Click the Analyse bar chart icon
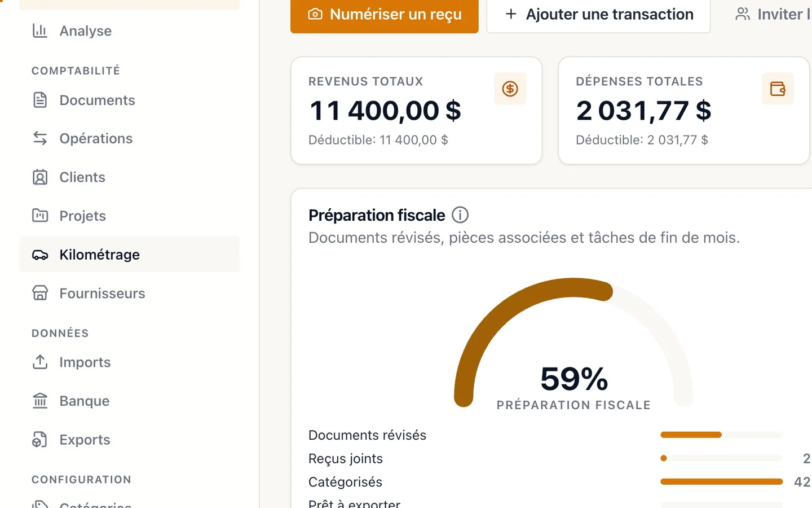This screenshot has height=508, width=812. coord(40,30)
